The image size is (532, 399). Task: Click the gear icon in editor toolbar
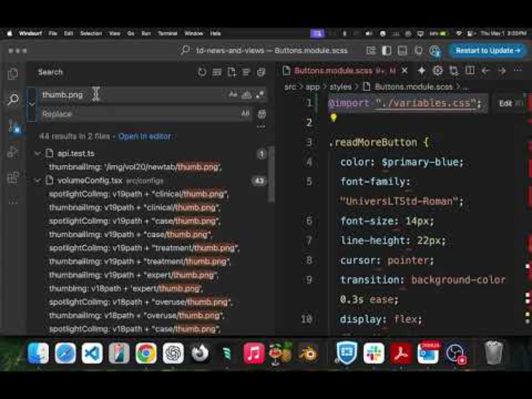[x=438, y=71]
